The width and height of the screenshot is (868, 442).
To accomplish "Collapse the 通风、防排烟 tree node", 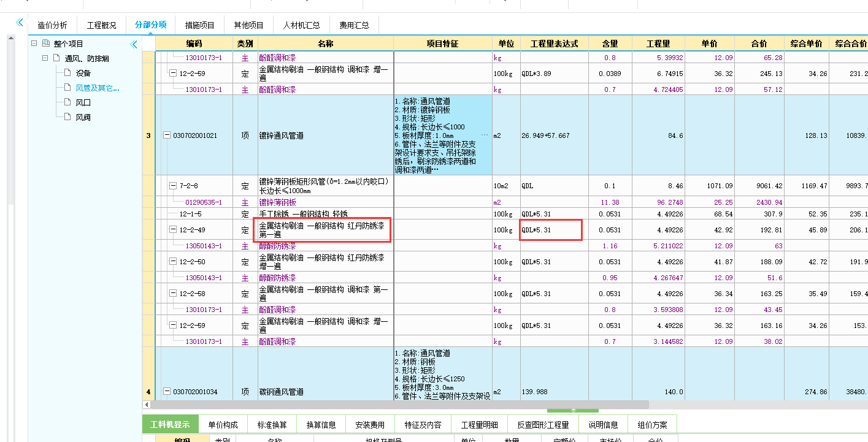I will point(45,58).
